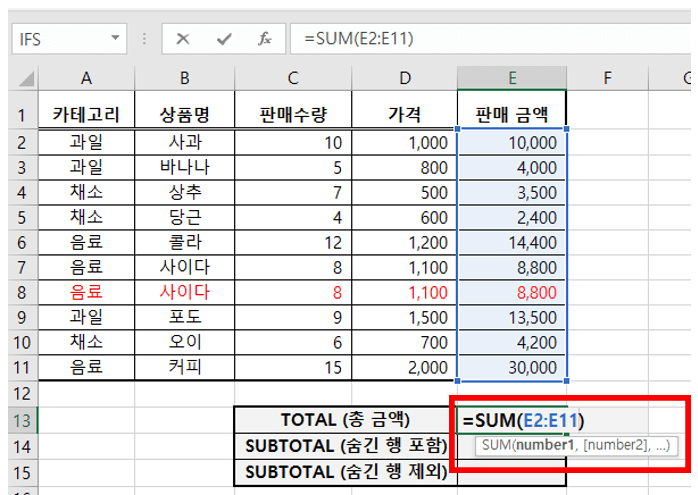Viewport: 698px width, 495px height.
Task: Select 과일 cell in row 2
Action: 86,142
